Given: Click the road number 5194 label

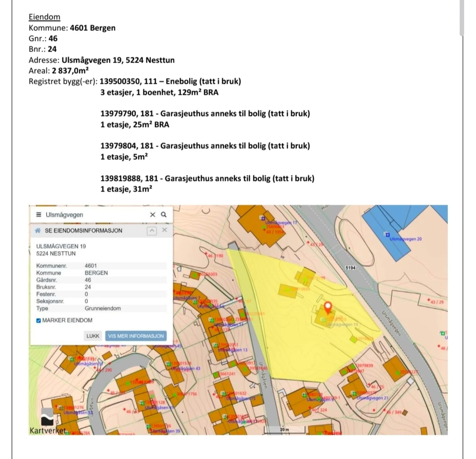Looking at the screenshot, I should pos(350,268).
